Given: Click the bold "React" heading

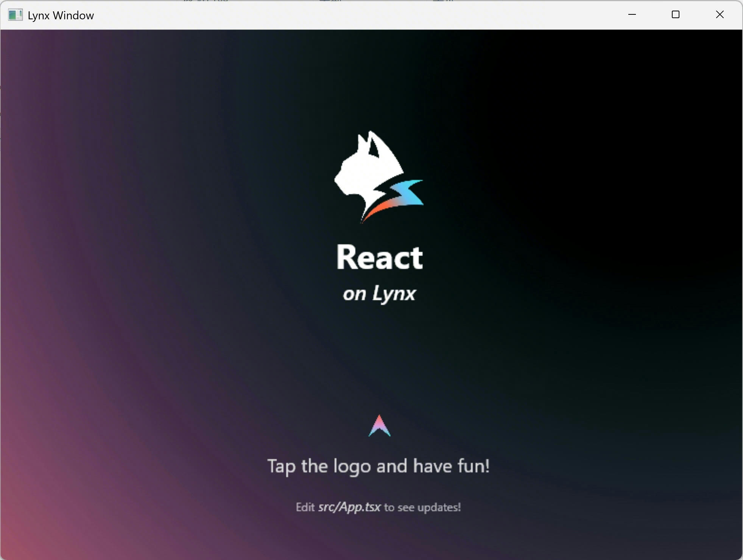Looking at the screenshot, I should pos(379,258).
